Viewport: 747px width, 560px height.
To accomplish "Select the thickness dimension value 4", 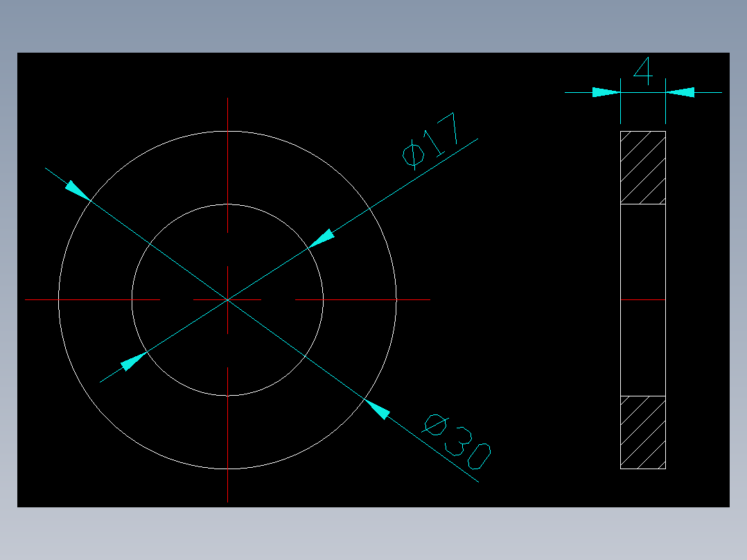I will click(643, 71).
